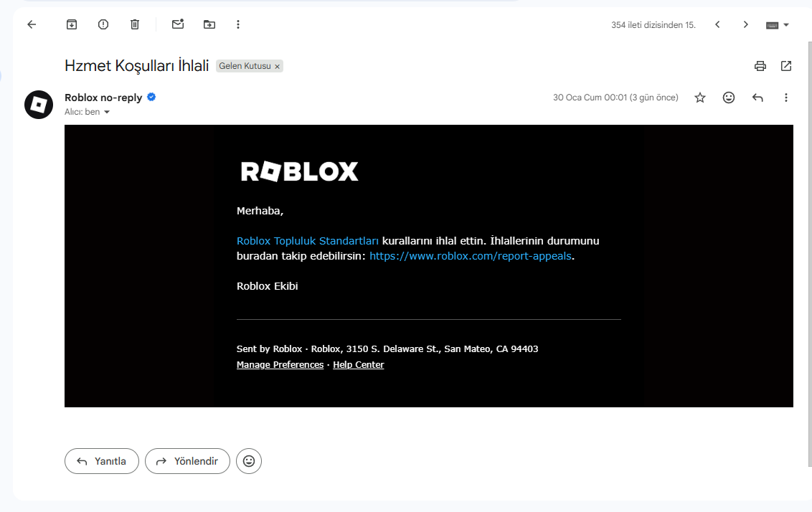Click the emoji reaction button beside Yönlendir
This screenshot has height=512, width=812.
click(249, 461)
